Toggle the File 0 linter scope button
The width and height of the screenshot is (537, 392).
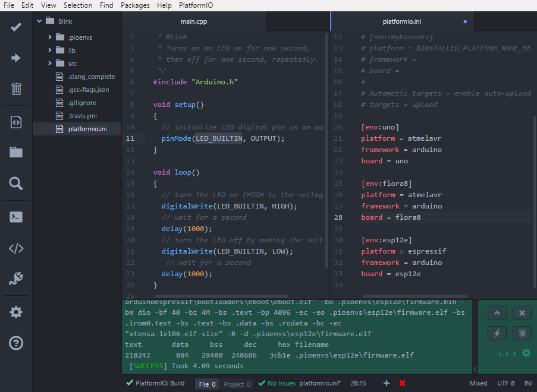point(207,384)
